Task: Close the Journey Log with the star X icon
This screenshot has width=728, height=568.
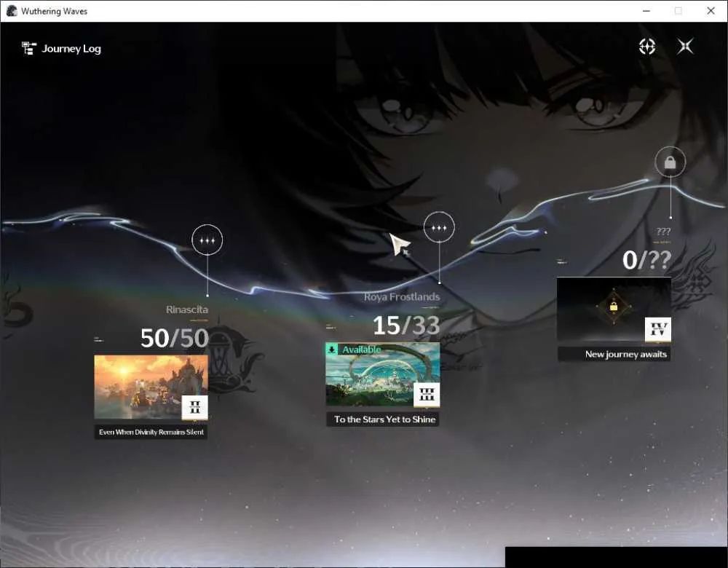Action: (x=685, y=47)
